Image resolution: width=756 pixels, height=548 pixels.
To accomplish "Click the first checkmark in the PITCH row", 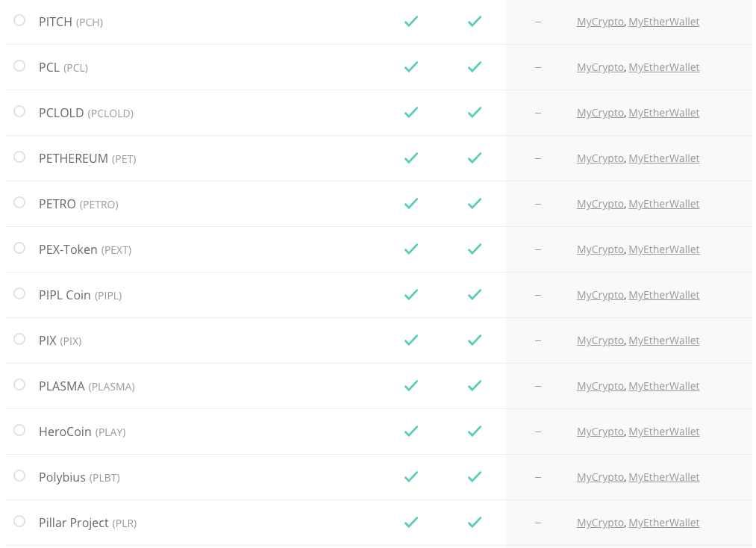I will (411, 22).
